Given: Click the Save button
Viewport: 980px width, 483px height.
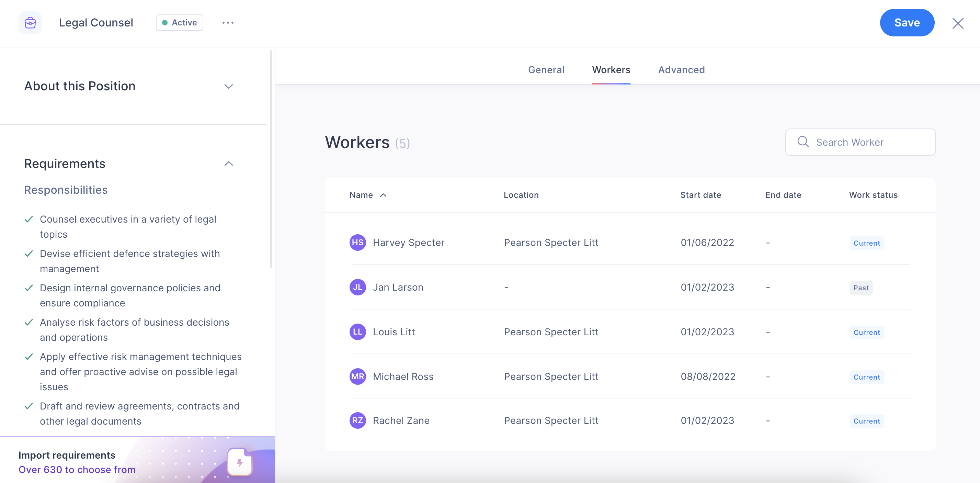Looking at the screenshot, I should pos(907,23).
